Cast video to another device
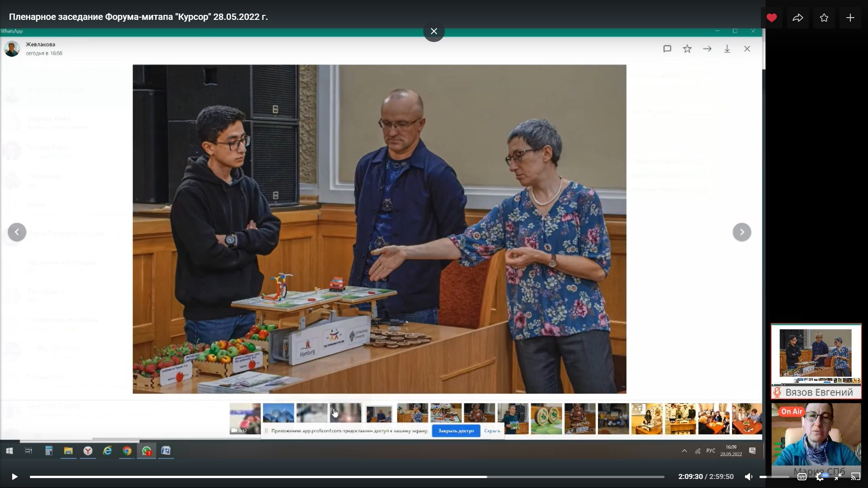 (855, 477)
